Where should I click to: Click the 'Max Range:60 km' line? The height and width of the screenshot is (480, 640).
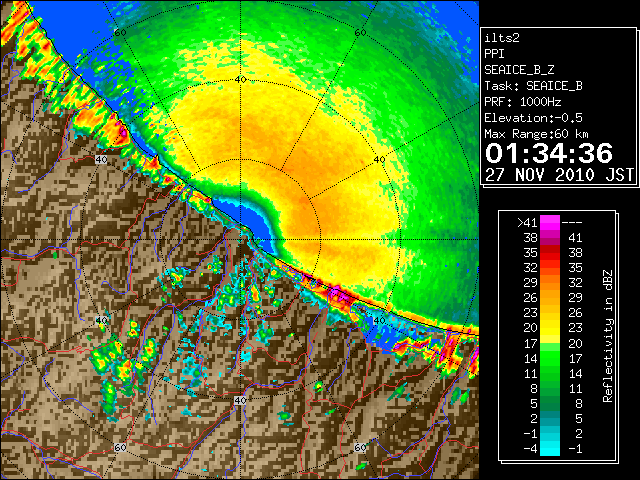pyautogui.click(x=536, y=134)
